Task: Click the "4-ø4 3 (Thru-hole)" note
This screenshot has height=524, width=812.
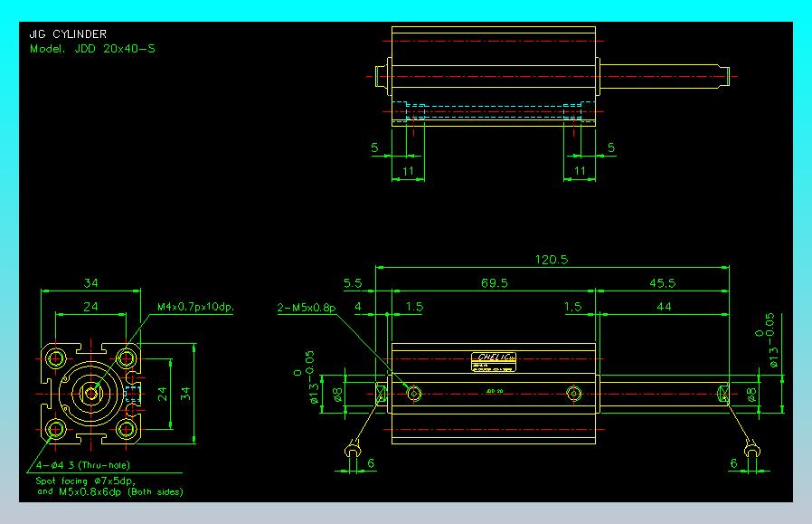Action: click(83, 465)
